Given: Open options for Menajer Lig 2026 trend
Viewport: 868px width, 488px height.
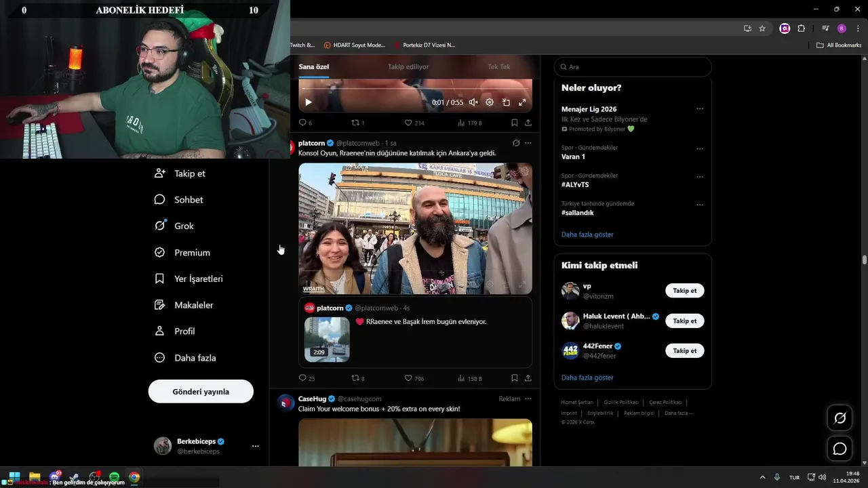Looking at the screenshot, I should (x=700, y=108).
